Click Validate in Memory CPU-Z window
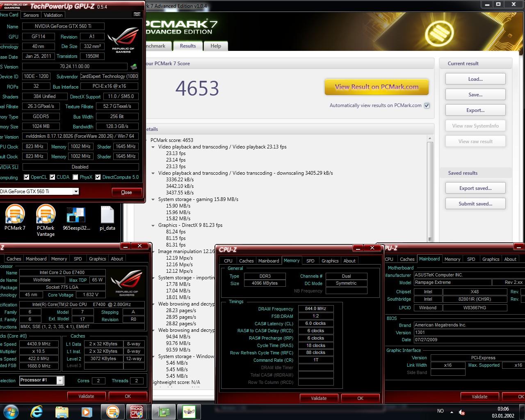Screen dimensions: 525x420 [319, 398]
